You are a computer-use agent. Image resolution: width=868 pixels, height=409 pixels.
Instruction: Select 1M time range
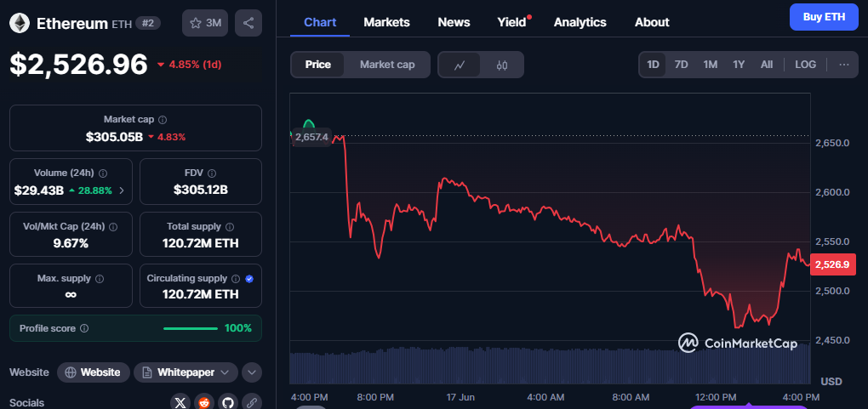(711, 65)
